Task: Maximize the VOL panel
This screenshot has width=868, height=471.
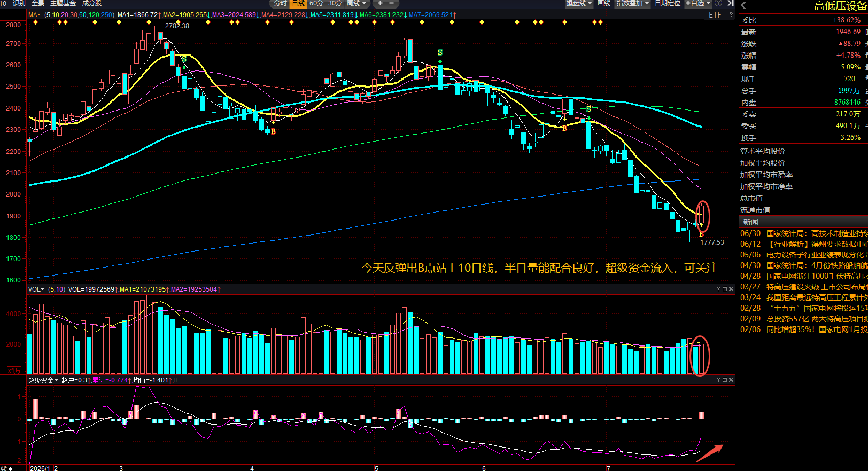Action: (x=725, y=289)
